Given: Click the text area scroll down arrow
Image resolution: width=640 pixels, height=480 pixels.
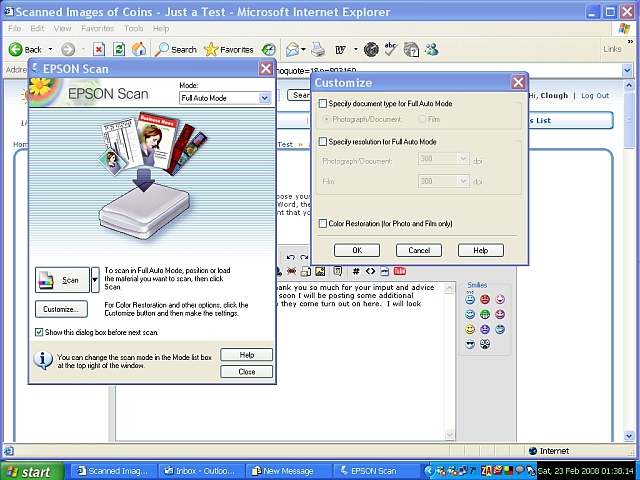Looking at the screenshot, I should point(449,435).
